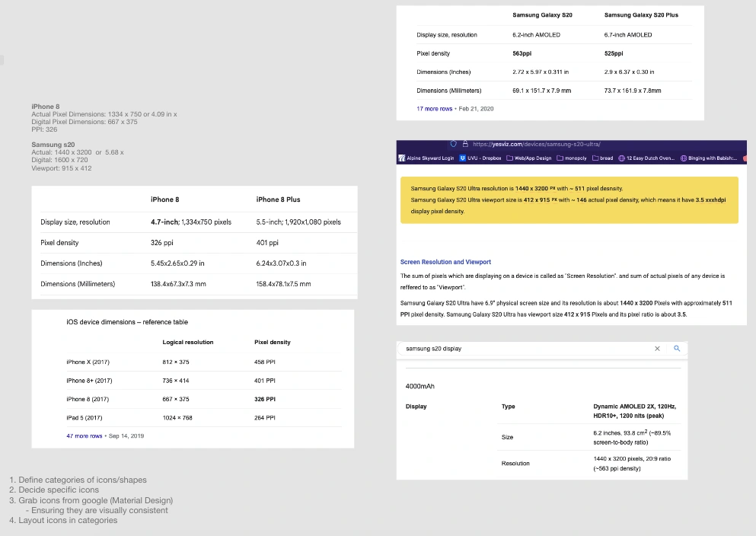Select the 'iPhone 8 Plus' column header
756x536 pixels.
[278, 199]
